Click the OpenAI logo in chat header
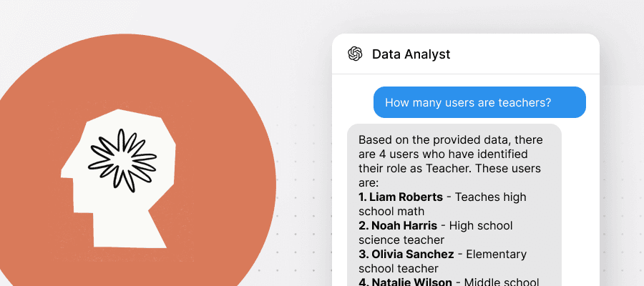This screenshot has width=644, height=286. [x=355, y=54]
